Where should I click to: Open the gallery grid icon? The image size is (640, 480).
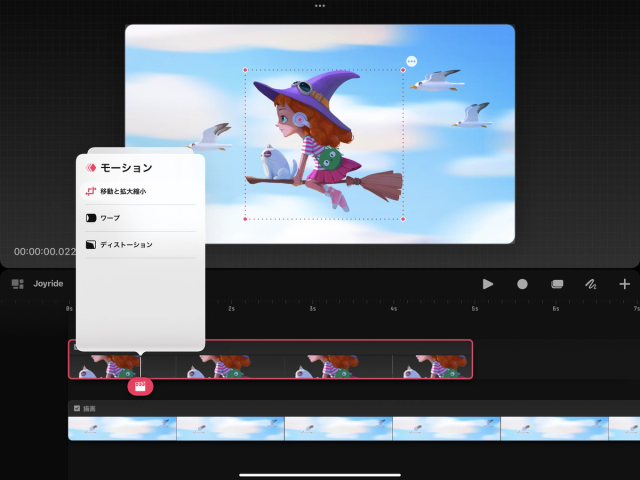point(18,284)
